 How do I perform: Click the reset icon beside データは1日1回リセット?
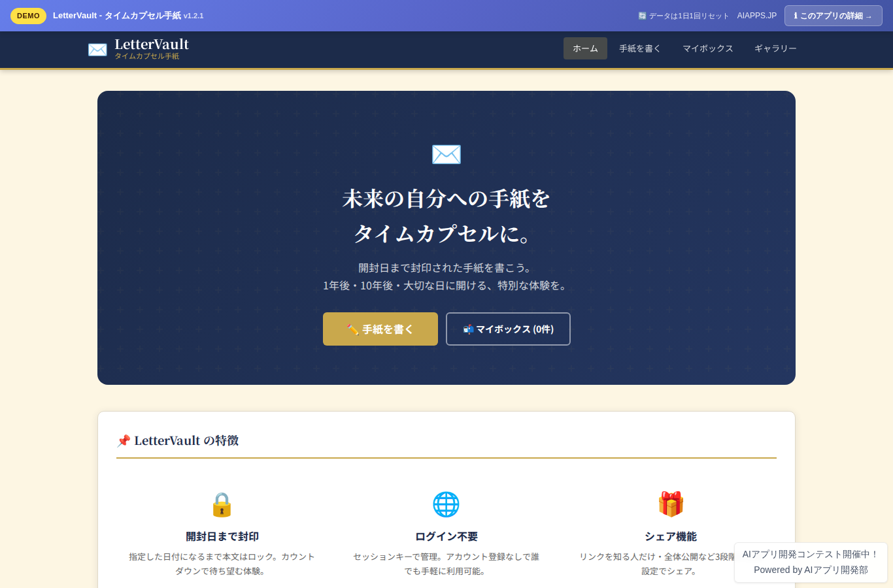point(642,16)
